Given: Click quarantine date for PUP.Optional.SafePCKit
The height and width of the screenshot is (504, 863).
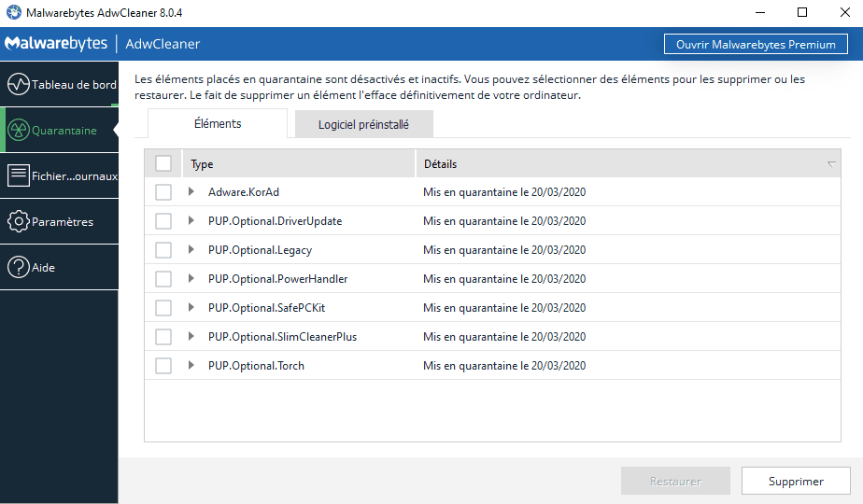Looking at the screenshot, I should click(x=504, y=308).
